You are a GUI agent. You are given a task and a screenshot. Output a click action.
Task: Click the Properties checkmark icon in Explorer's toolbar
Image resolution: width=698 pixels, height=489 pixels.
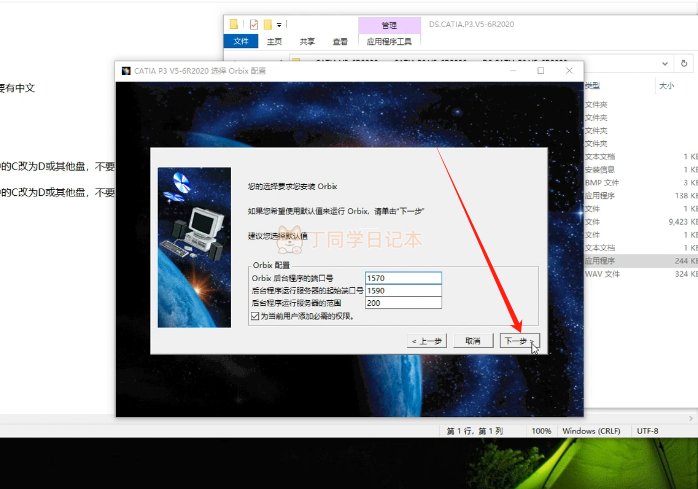(x=254, y=24)
